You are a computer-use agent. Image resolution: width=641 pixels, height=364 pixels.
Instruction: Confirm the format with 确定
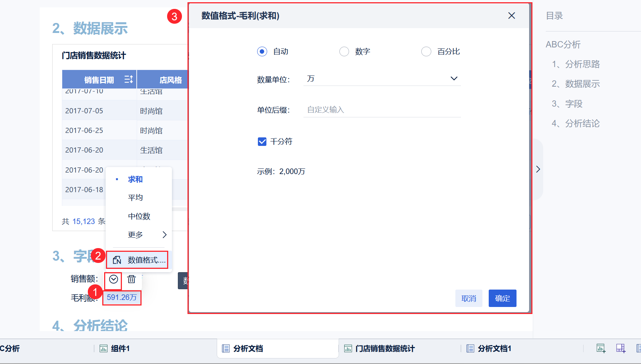[x=502, y=298]
